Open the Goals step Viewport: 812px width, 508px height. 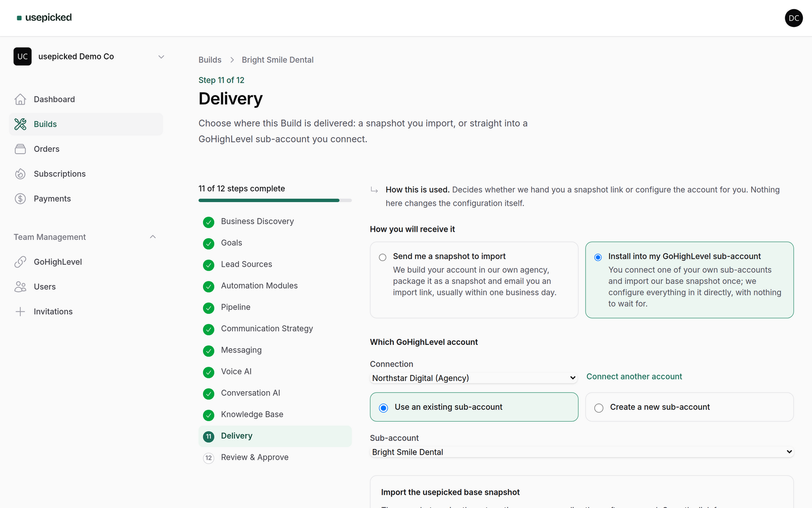(x=275, y=243)
